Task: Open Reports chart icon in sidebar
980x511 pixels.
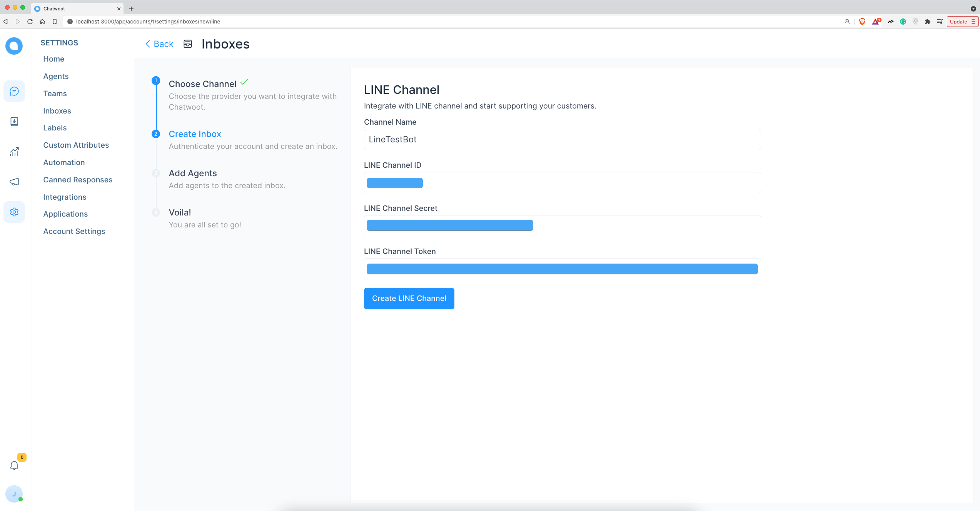Action: tap(14, 152)
